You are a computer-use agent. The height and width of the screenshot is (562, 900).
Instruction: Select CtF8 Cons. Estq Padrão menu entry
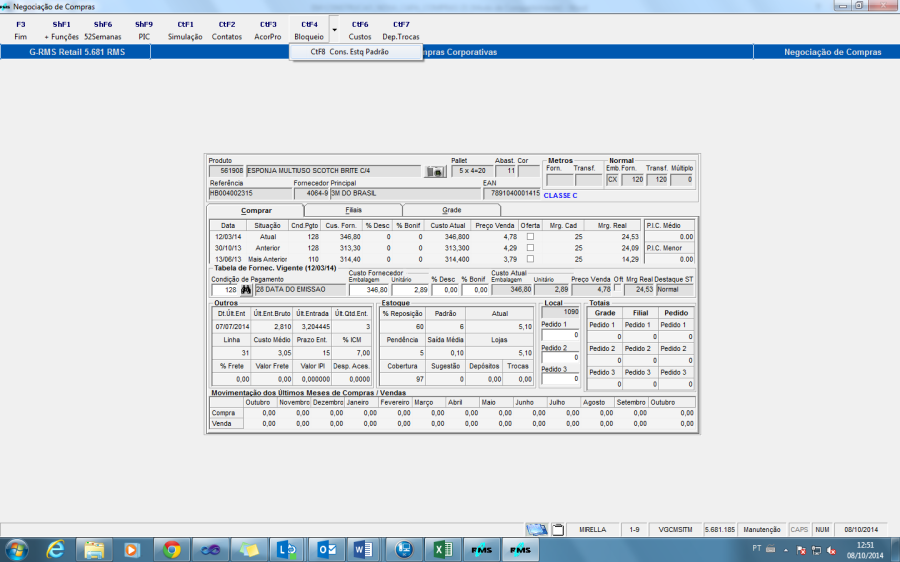coord(356,52)
